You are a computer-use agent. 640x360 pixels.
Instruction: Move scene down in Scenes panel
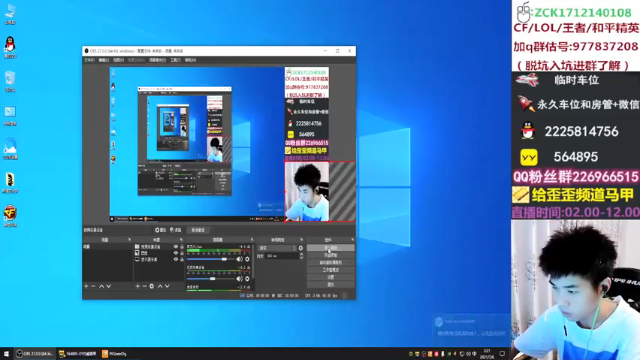click(x=109, y=286)
